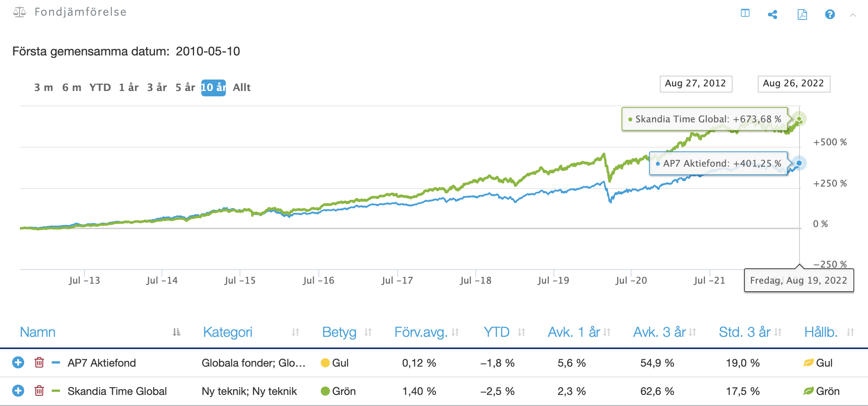Switch chart range to 5 år
868x406 pixels.
pos(185,88)
